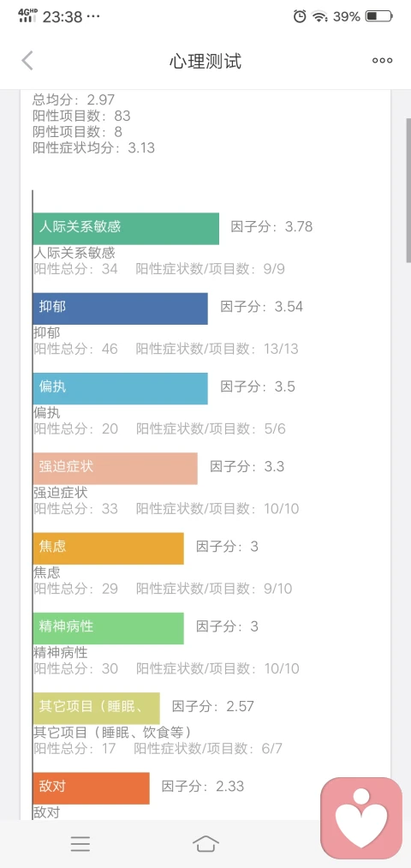Select the red-orange 敌对 bar
Viewport: 411px width, 868px height.
tap(92, 788)
